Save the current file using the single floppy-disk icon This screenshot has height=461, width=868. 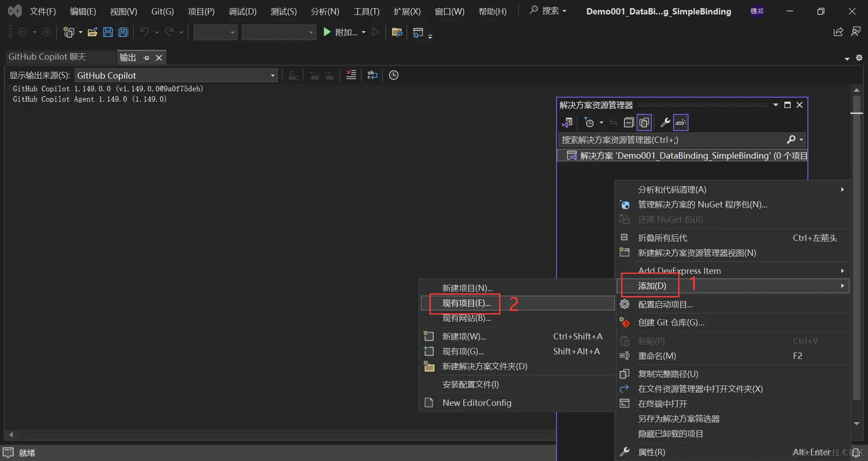tap(108, 32)
